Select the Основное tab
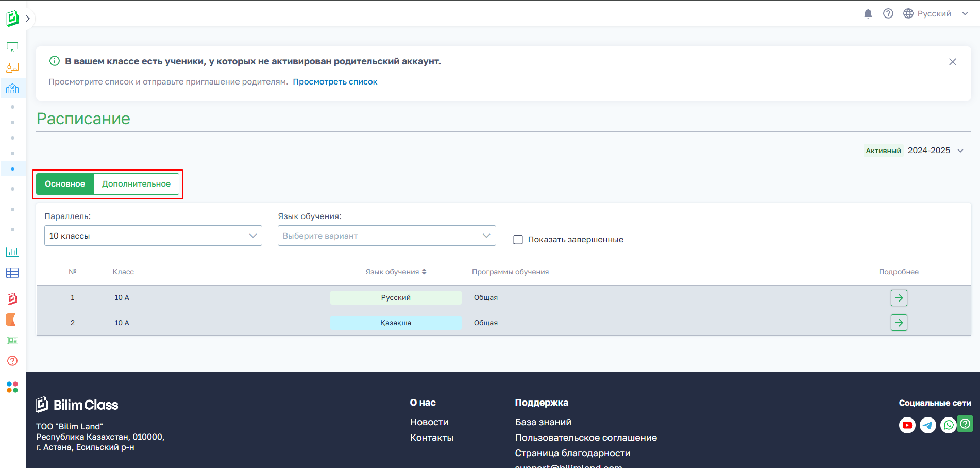Viewport: 980px width, 468px height. 65,184
